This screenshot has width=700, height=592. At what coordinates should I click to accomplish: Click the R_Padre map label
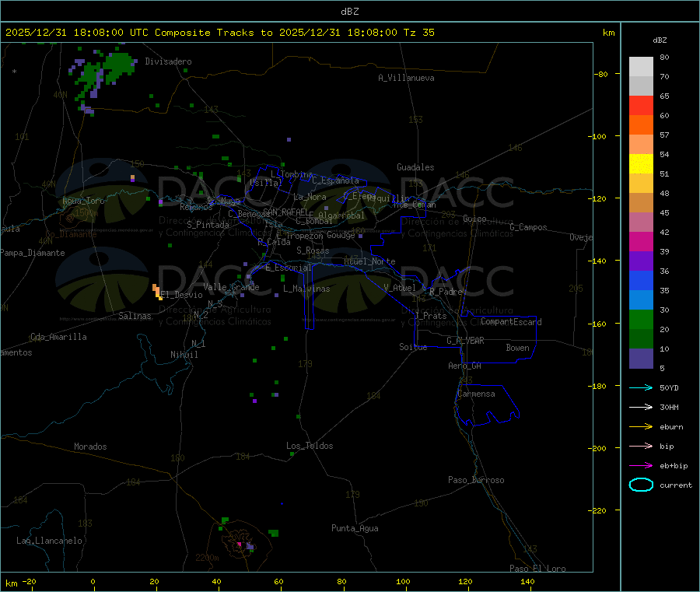[446, 292]
